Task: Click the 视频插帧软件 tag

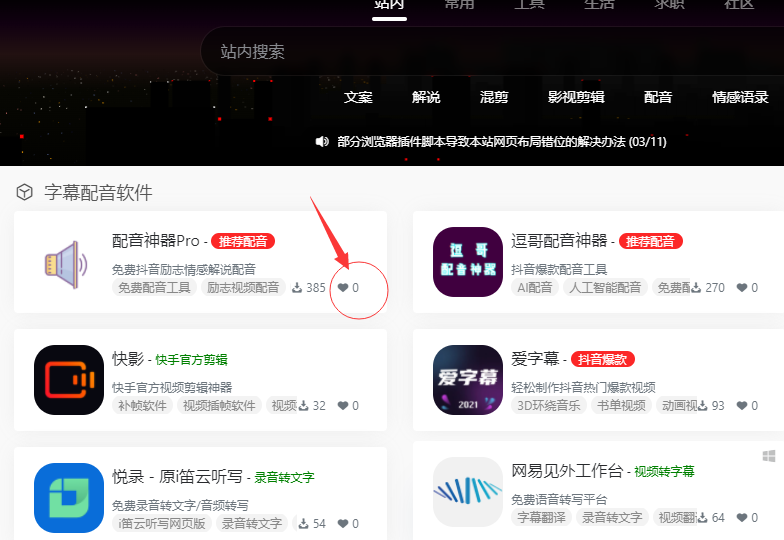Action: click(219, 406)
